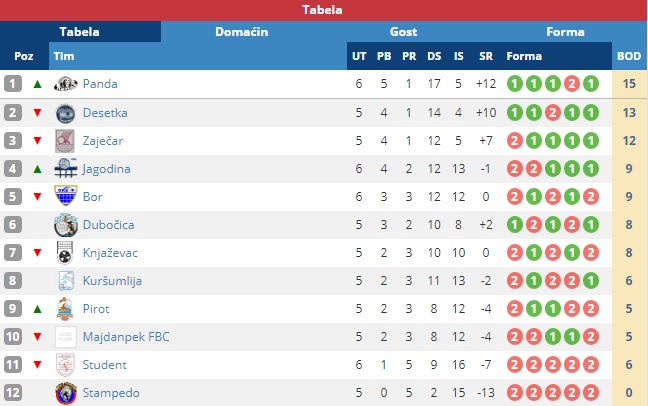
Task: Click position badge number 12
Action: [13, 392]
